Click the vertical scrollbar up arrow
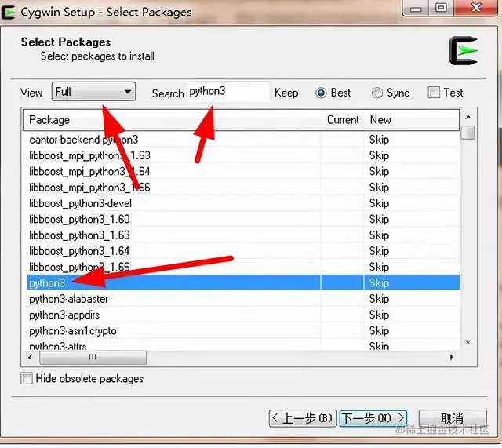This screenshot has height=448, width=502. 468,118
